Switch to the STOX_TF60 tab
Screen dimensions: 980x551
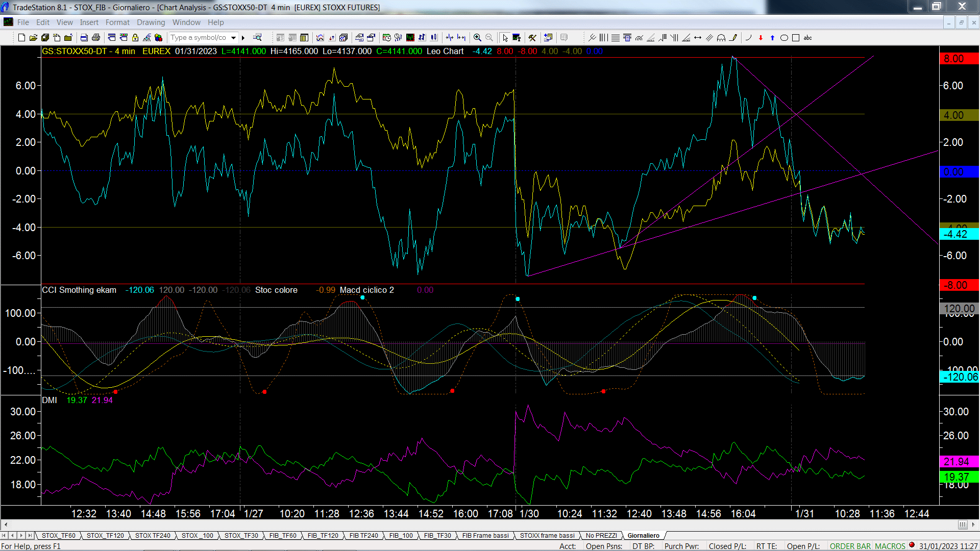[58, 536]
